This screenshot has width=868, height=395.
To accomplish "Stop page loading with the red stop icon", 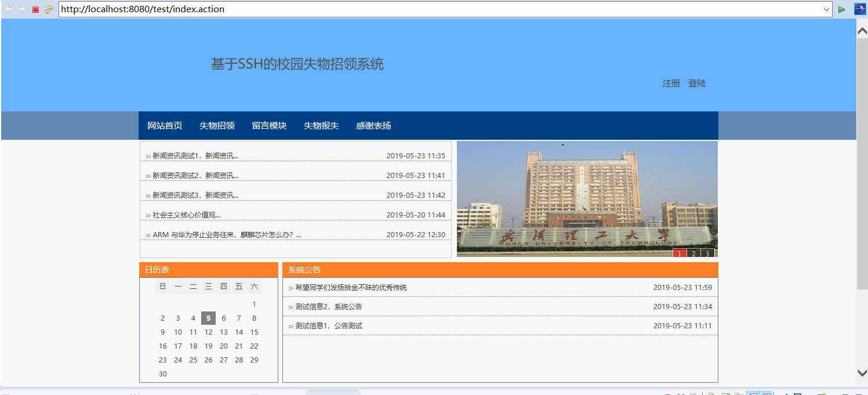I will click(x=35, y=9).
